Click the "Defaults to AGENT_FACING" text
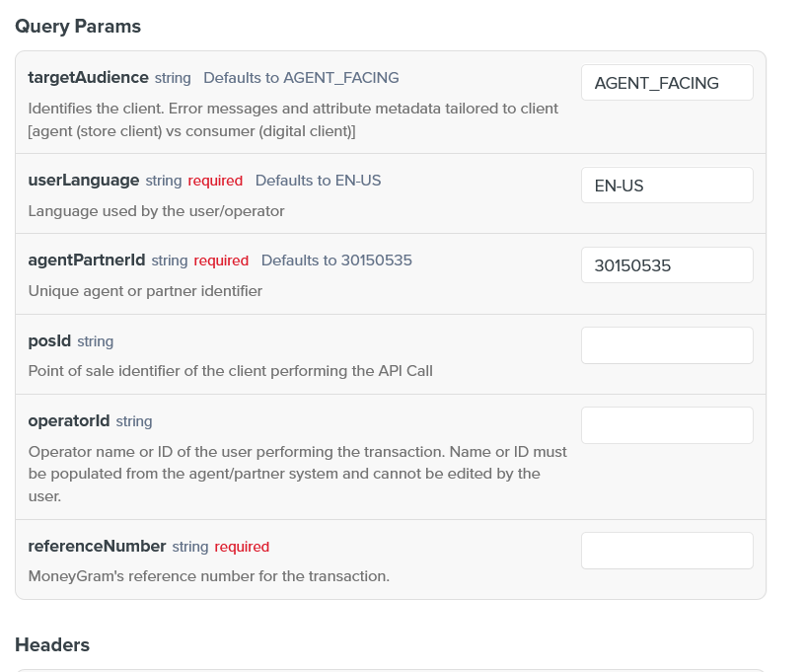Viewport: 805px width, 672px height. point(301,78)
